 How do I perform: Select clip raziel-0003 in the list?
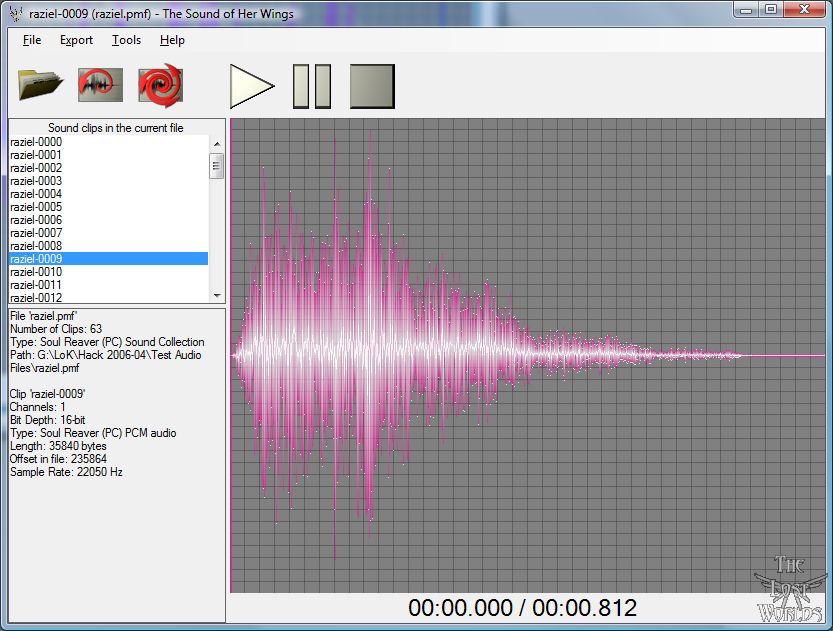109,181
